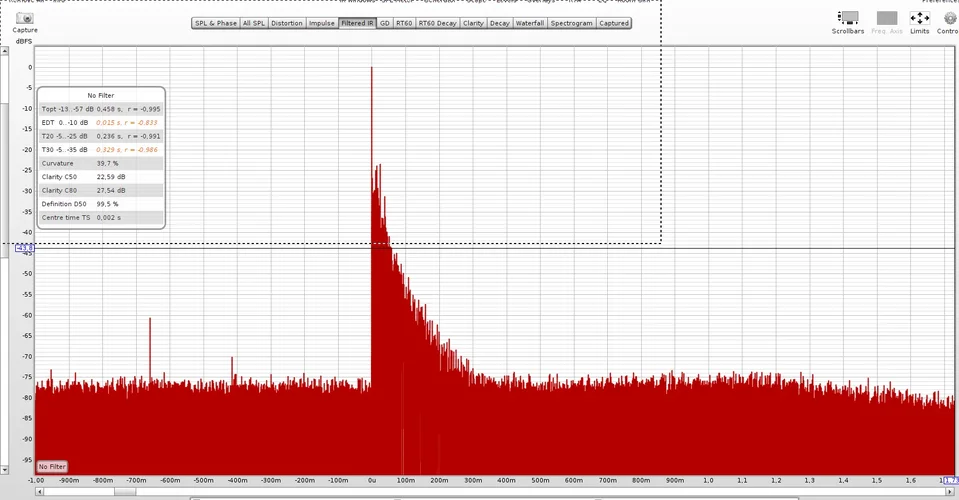Click the Capture camera icon
The width and height of the screenshot is (959, 500).
25,18
